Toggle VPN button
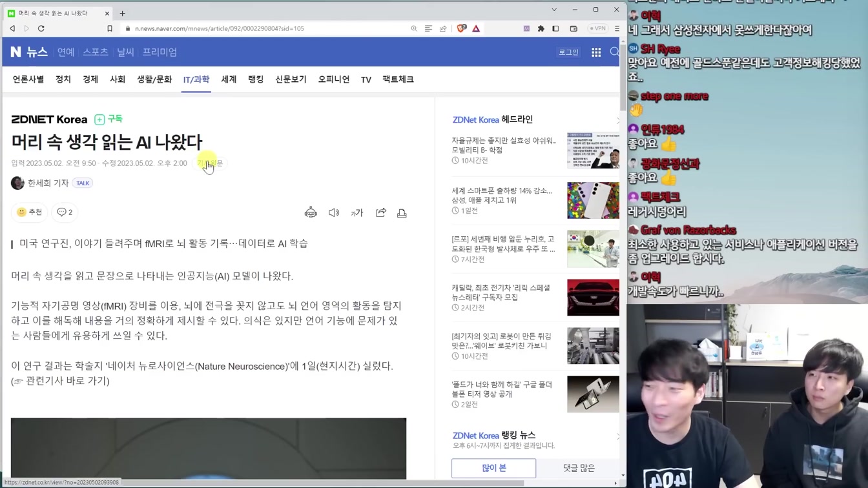This screenshot has height=488, width=868. coord(597,28)
